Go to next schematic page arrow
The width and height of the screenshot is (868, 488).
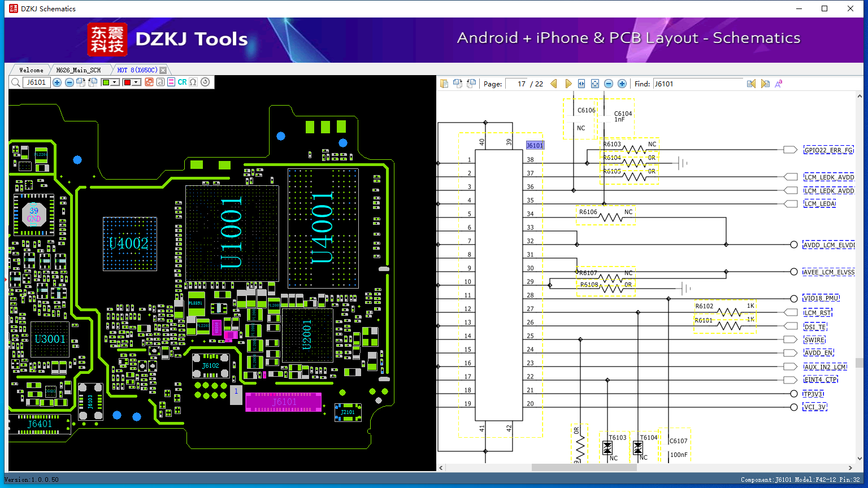click(x=568, y=84)
